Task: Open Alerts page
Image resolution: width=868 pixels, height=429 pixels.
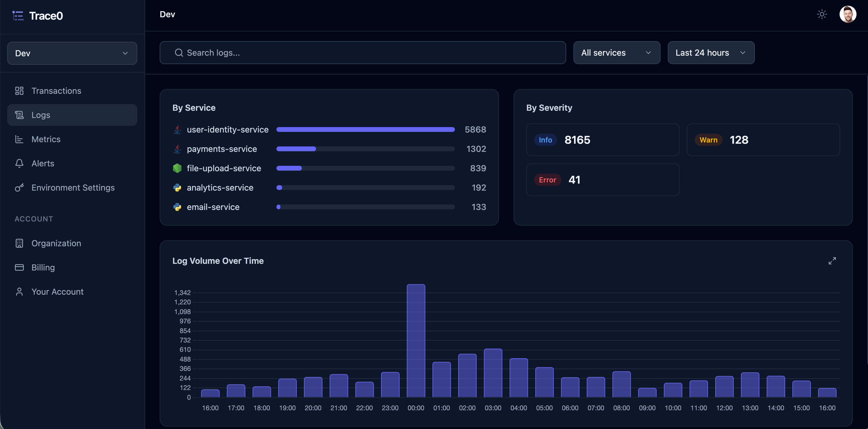Action: tap(72, 163)
